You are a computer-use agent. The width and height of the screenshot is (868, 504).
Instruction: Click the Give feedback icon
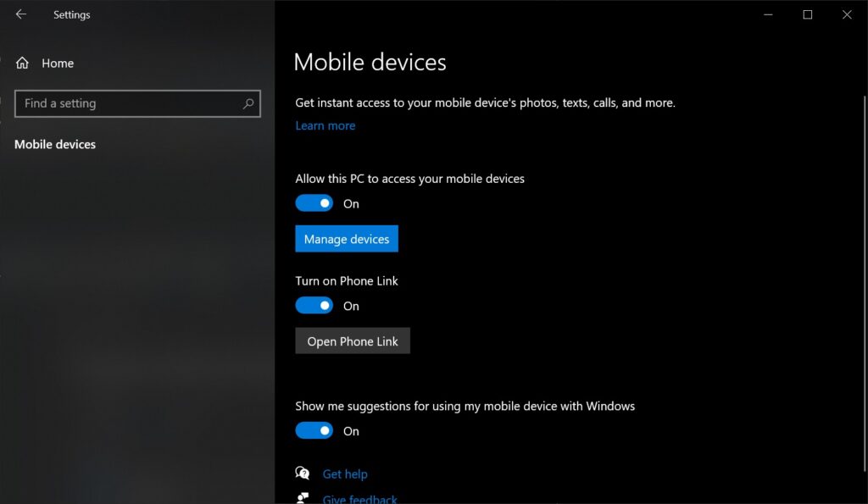pyautogui.click(x=303, y=498)
